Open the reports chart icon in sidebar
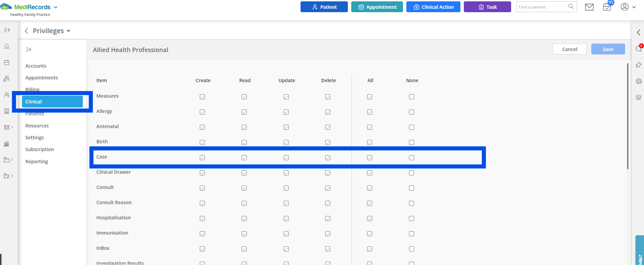This screenshot has width=644, height=265. pyautogui.click(x=7, y=144)
